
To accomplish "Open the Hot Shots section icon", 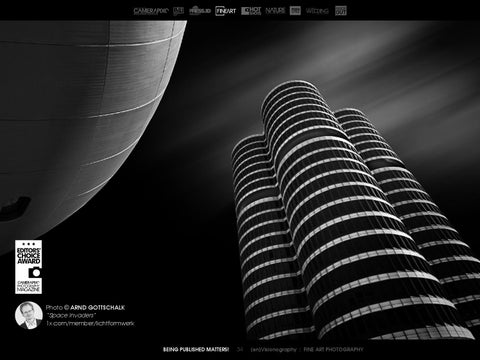I will pos(251,11).
